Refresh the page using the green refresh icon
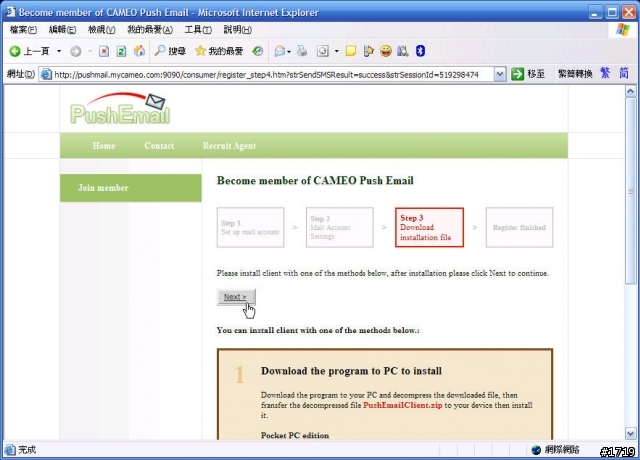 tap(121, 51)
